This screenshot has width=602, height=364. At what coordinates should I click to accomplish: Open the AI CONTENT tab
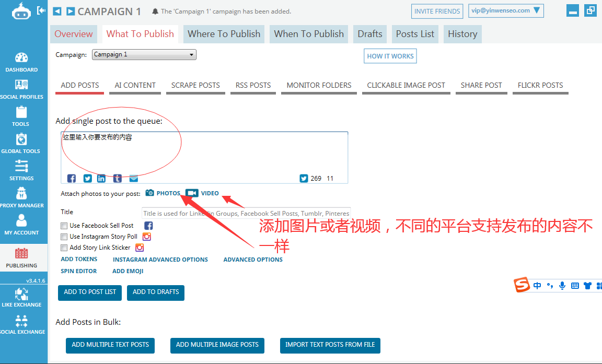pyautogui.click(x=134, y=85)
